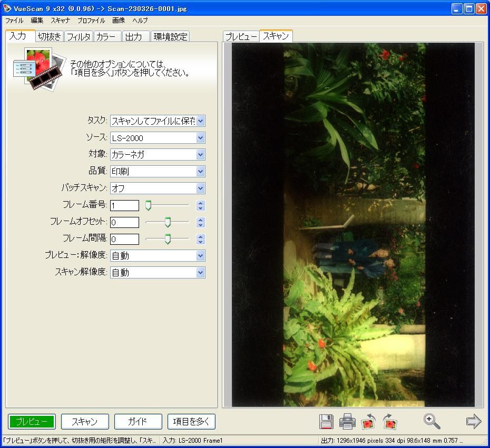Click the フレーム間隔 input field

124,239
